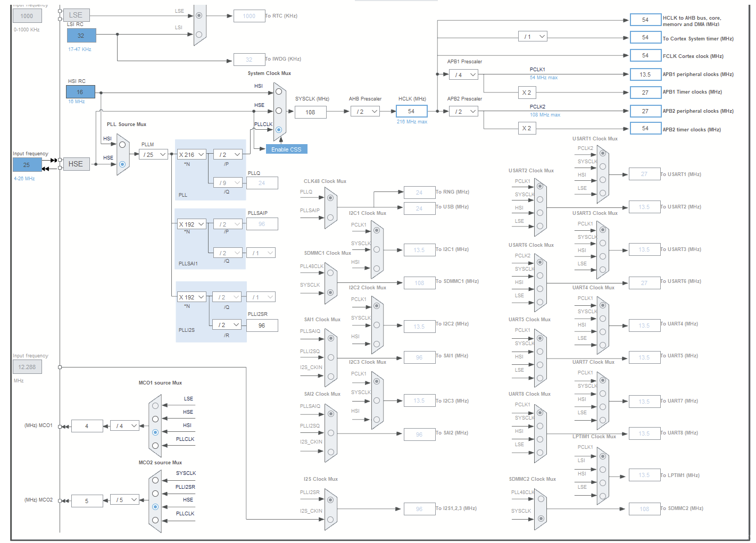This screenshot has height=543, width=756.
Task: Click the HSE input frequency field 25
Action: point(27,165)
